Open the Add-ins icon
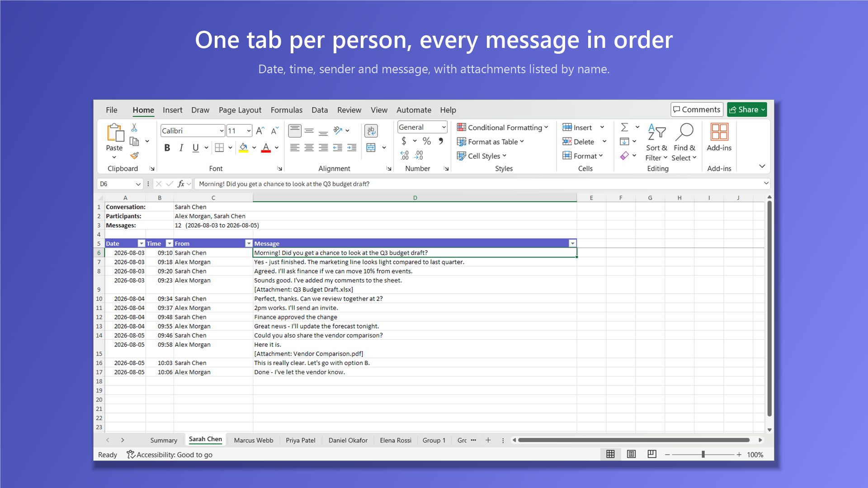Image resolution: width=868 pixels, height=488 pixels. tap(719, 132)
